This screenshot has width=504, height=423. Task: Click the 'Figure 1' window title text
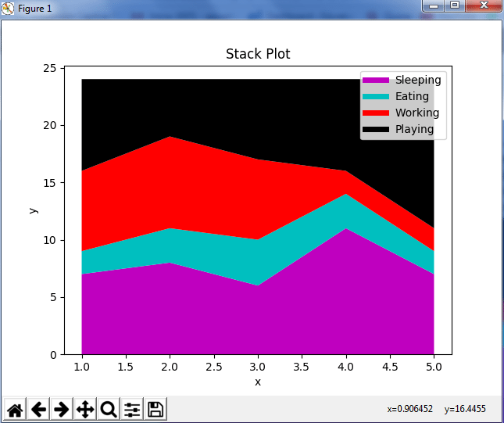[35, 9]
